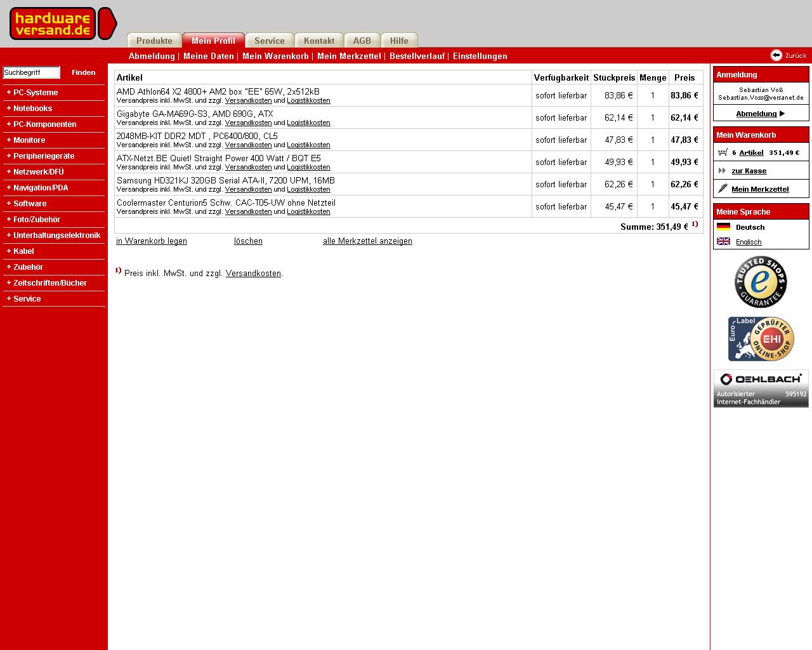Expand the PC-Komponenten category

[41, 124]
